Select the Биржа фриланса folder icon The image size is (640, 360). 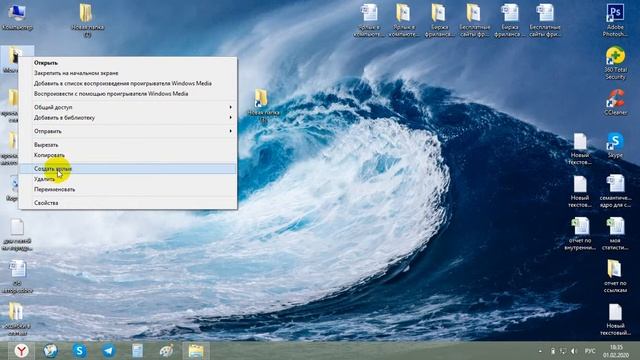439,20
